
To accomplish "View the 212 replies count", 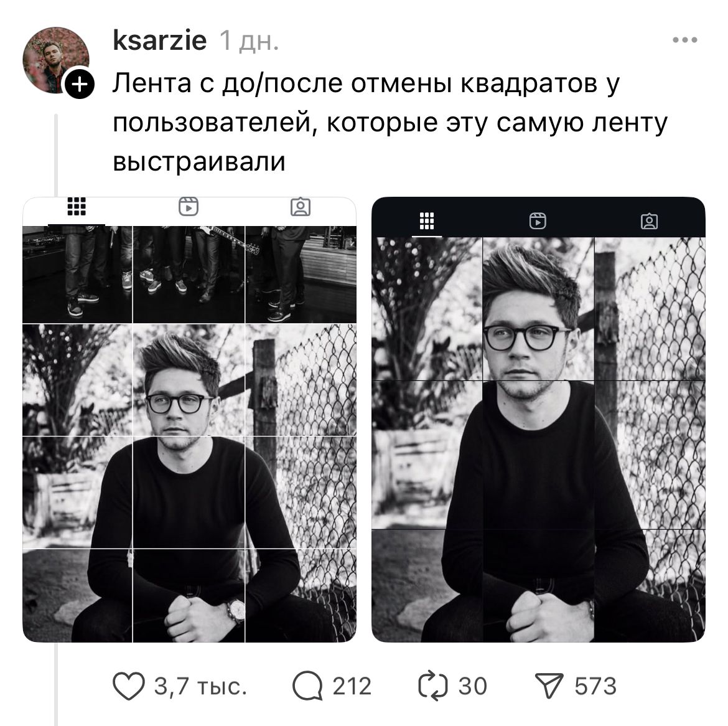I will click(x=352, y=686).
